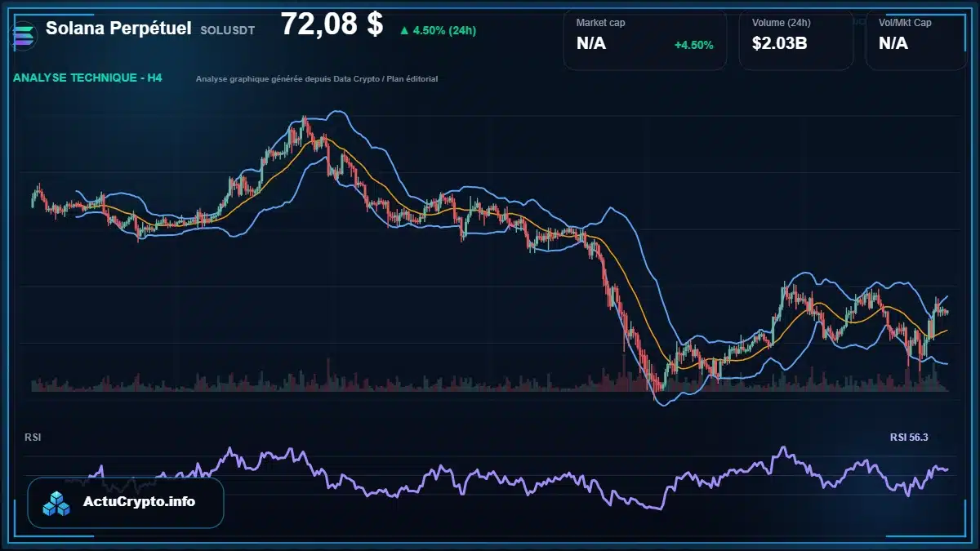The width and height of the screenshot is (980, 551).
Task: Click the Solana Perpétuel title
Action: coord(118,29)
